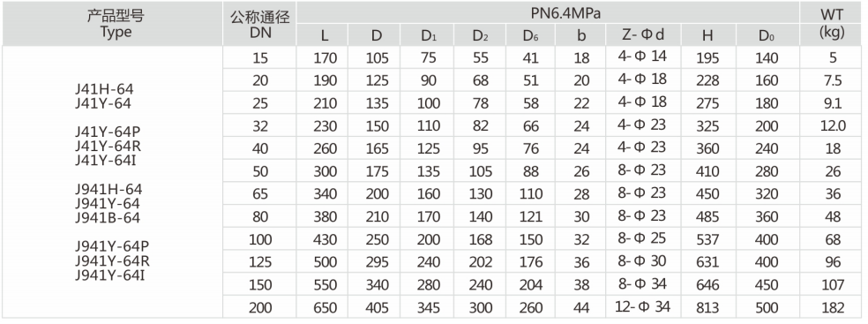The width and height of the screenshot is (868, 324).
Task: Select model J941B-64
Action: point(108,218)
